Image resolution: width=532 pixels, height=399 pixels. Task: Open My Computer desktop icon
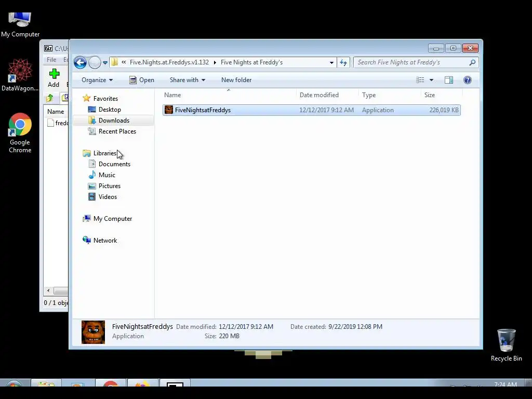point(20,24)
